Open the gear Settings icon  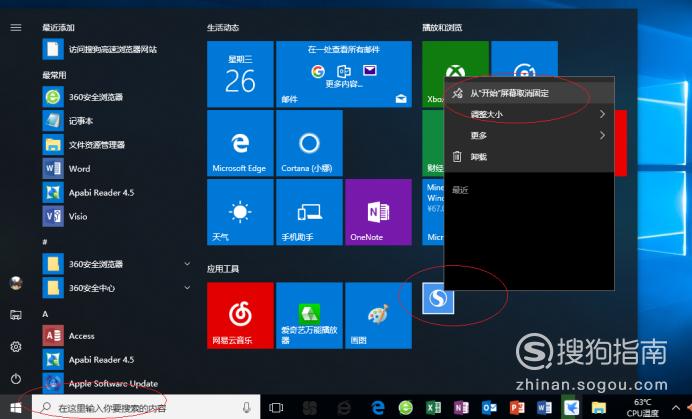point(16,347)
